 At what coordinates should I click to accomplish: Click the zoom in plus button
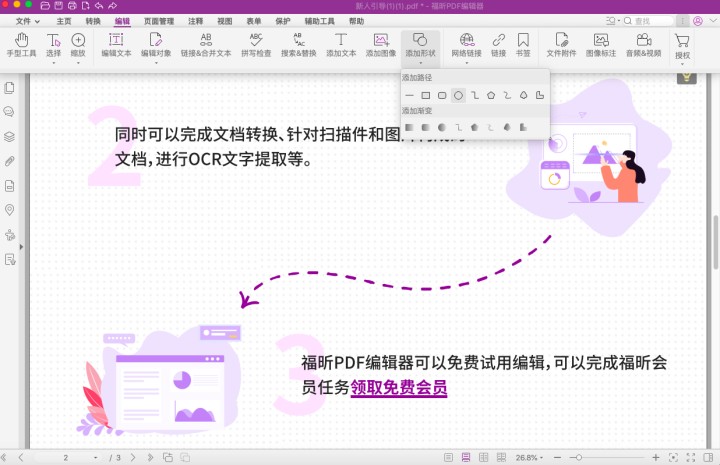pyautogui.click(x=656, y=458)
